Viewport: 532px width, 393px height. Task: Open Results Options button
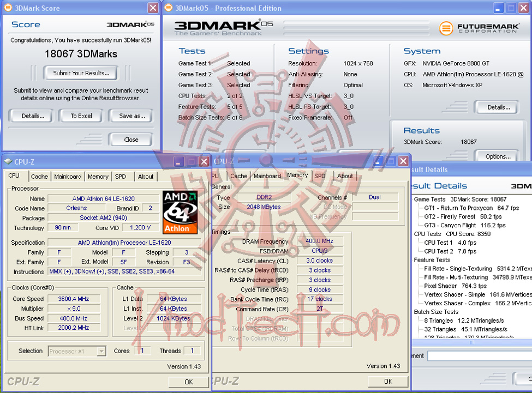point(498,156)
